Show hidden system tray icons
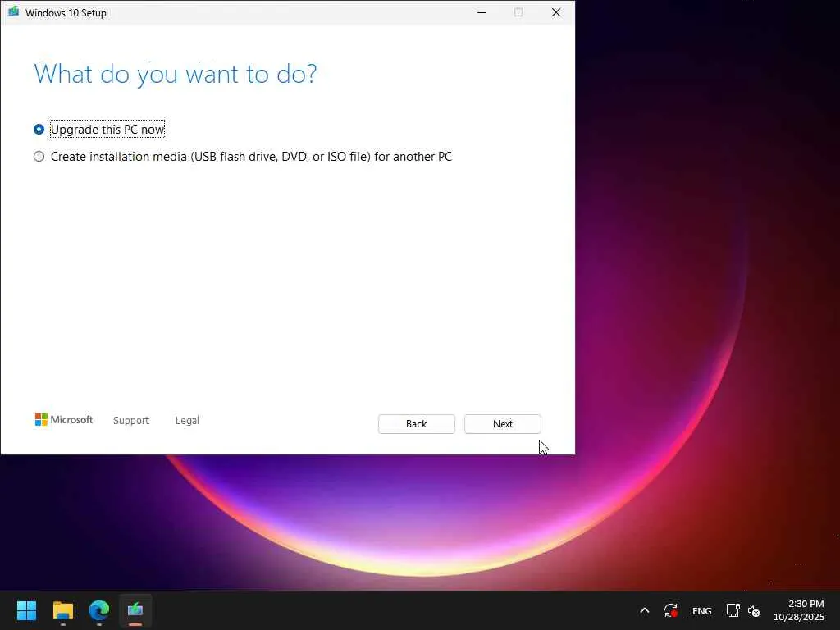 point(645,610)
